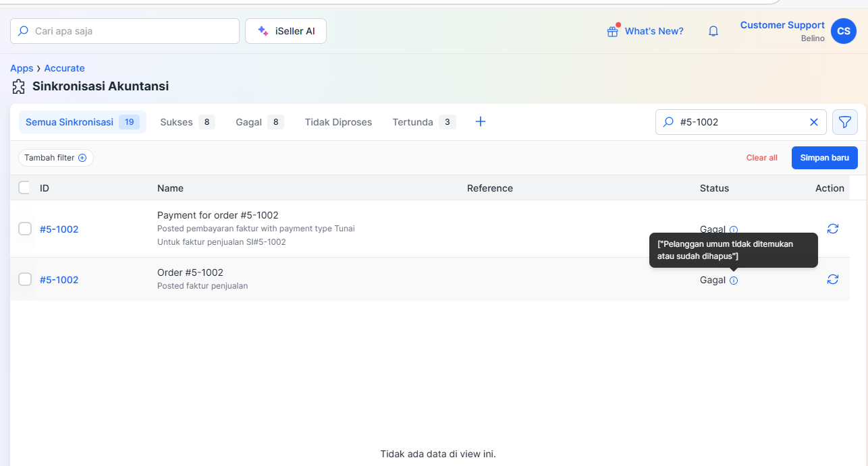Open What's New gift icon
This screenshot has height=466, width=868.
[613, 31]
